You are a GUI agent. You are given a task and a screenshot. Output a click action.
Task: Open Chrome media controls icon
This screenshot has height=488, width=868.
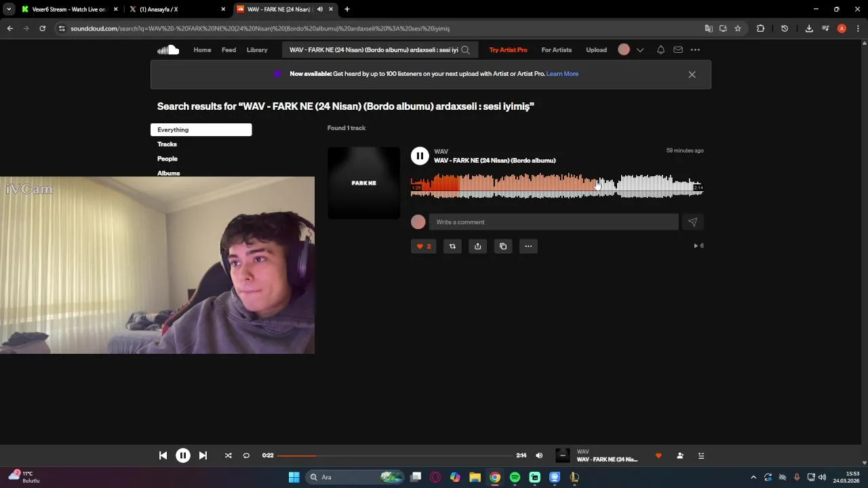click(825, 28)
